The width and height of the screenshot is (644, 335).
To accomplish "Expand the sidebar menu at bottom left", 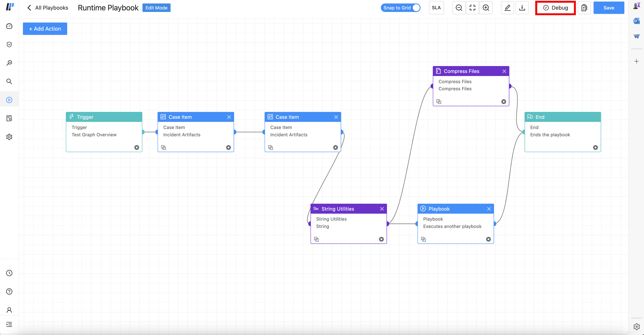I will coord(9,324).
